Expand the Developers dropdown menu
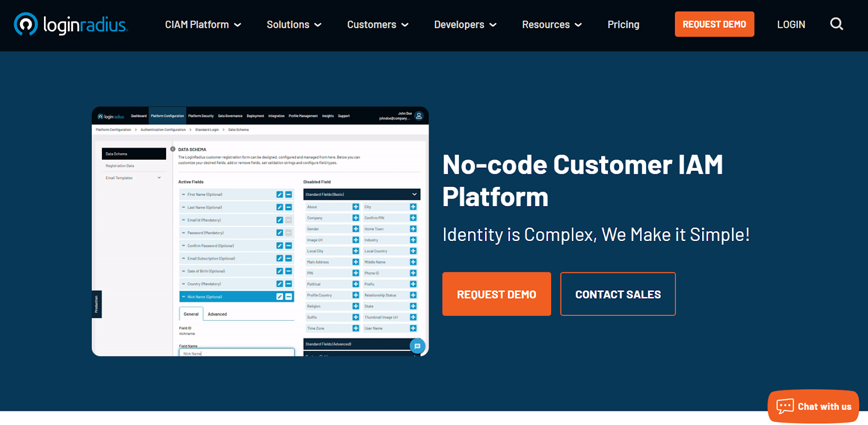Screen dimensions: 868x425 coord(465,24)
